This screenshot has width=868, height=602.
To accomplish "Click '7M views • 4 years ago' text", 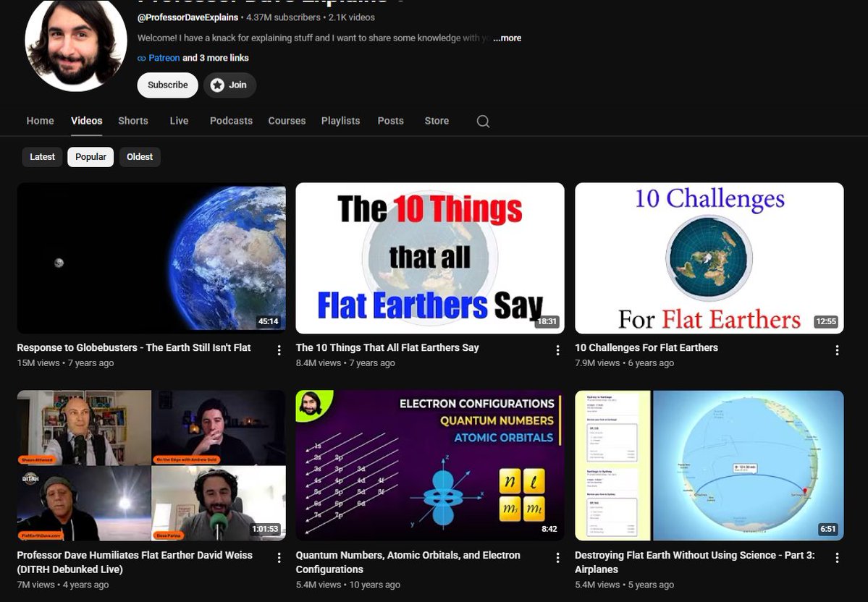I will tap(62, 585).
